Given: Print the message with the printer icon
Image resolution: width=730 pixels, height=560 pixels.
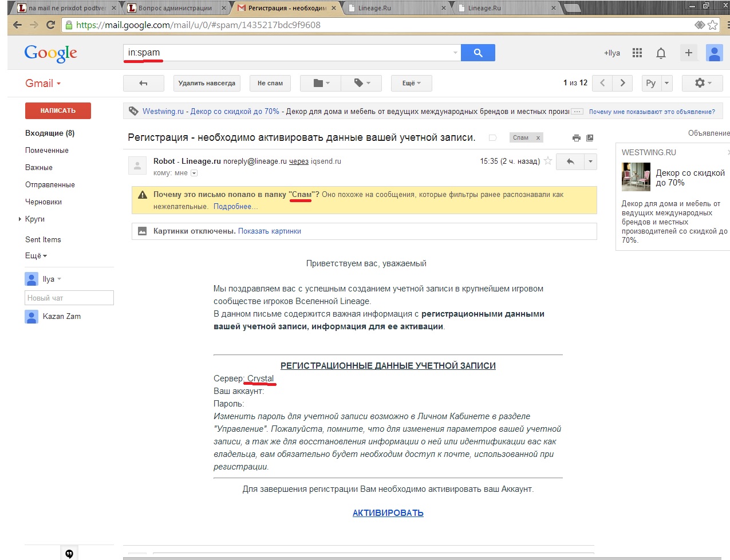Looking at the screenshot, I should click(577, 137).
